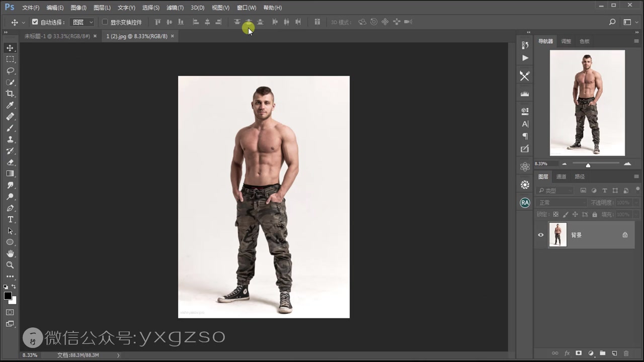Screen dimensions: 644x362
Task: Create new adjustment layer icon
Action: point(591,353)
